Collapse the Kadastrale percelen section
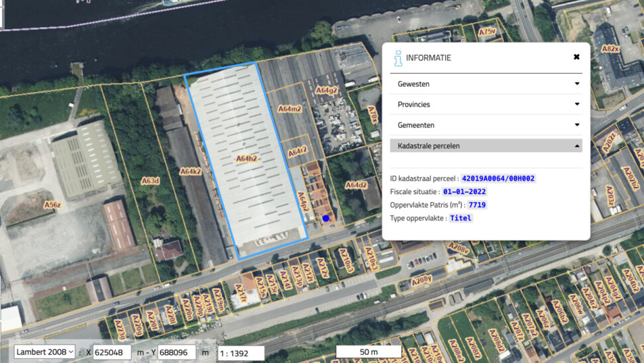The width and height of the screenshot is (644, 363). [486, 146]
